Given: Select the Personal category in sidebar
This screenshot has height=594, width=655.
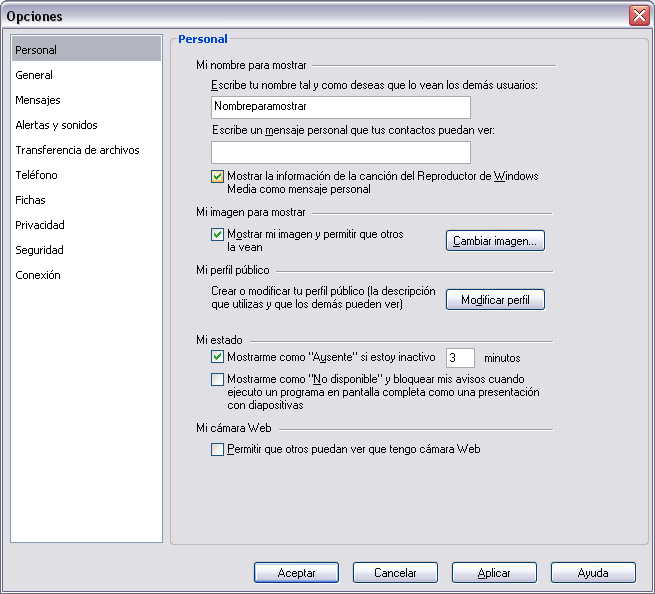Looking at the screenshot, I should 86,49.
